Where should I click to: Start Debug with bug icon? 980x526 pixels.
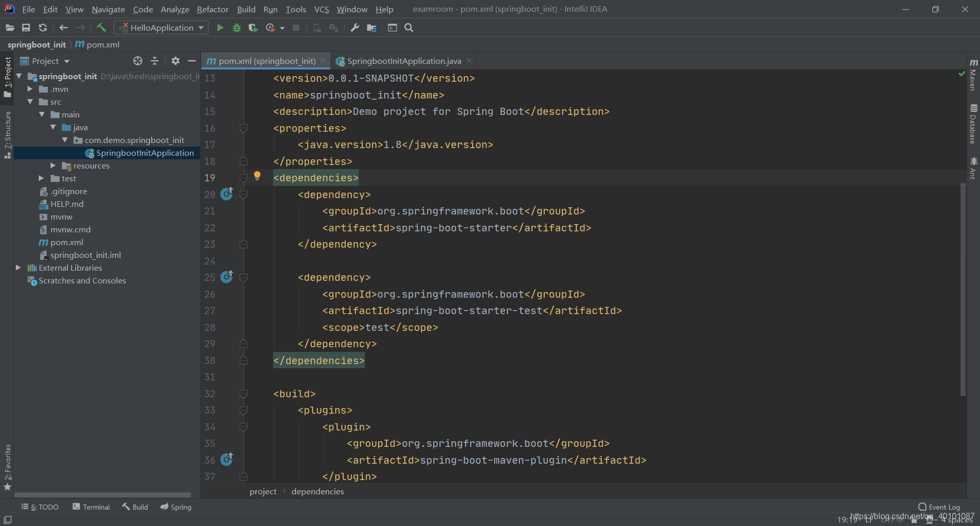pos(237,28)
